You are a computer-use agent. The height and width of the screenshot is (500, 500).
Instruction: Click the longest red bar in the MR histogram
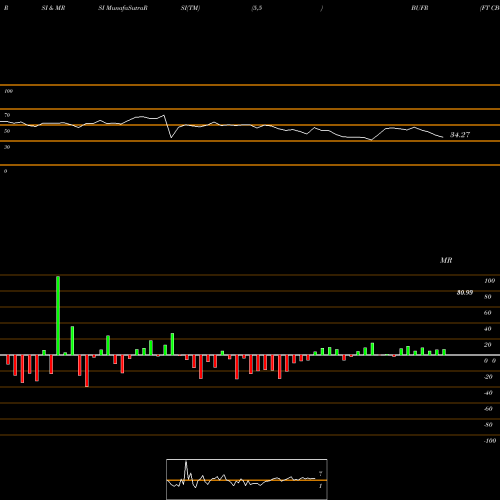coord(87,371)
